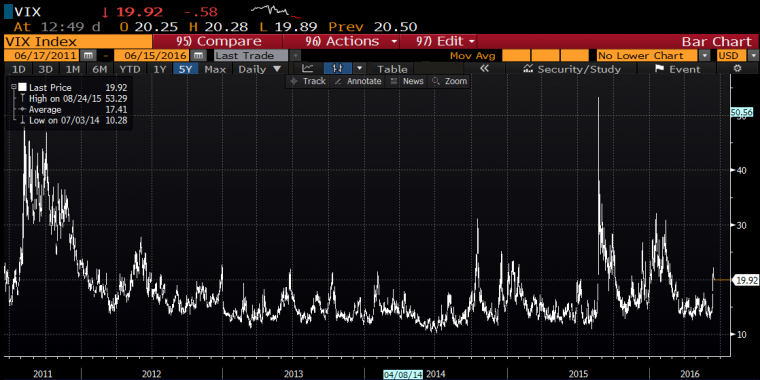The height and width of the screenshot is (380, 760).
Task: Click 95) Compare button
Action: point(218,41)
